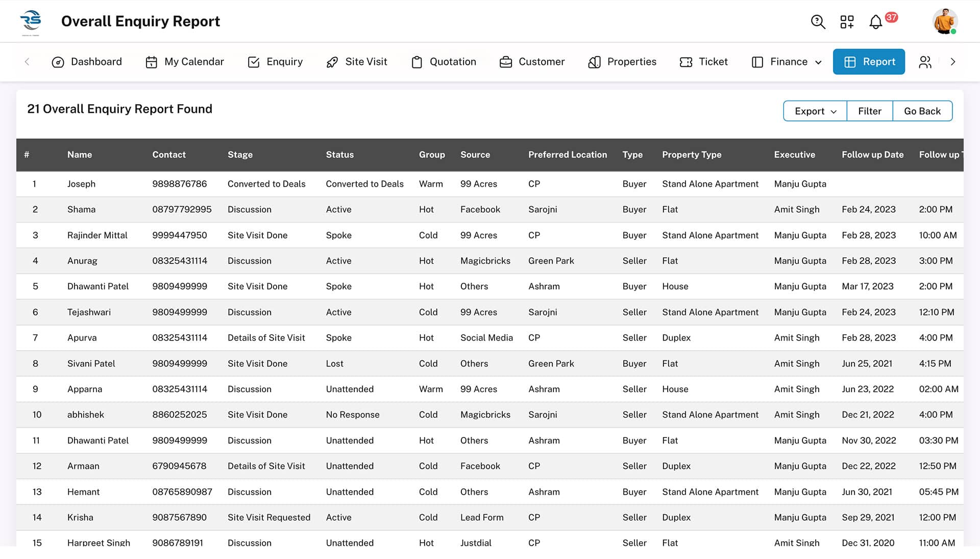The height and width of the screenshot is (559, 980).
Task: Click the '21 Overall Enquiry Report Found' heading
Action: (119, 109)
